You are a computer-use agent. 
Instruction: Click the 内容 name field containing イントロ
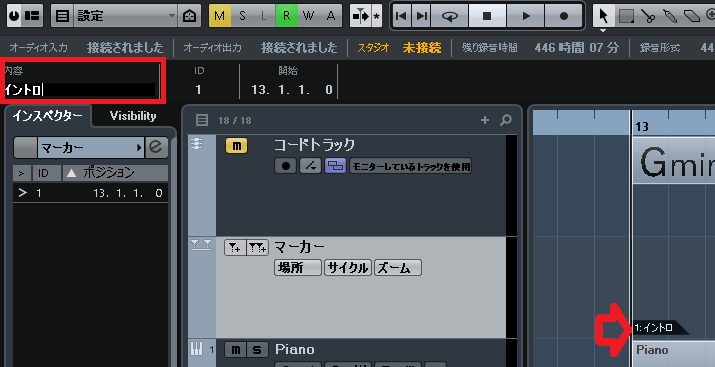(x=80, y=90)
